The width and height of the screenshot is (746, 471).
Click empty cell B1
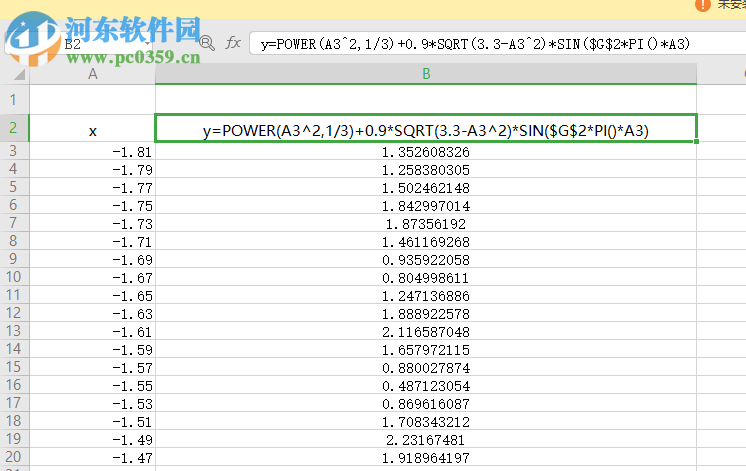pos(426,99)
